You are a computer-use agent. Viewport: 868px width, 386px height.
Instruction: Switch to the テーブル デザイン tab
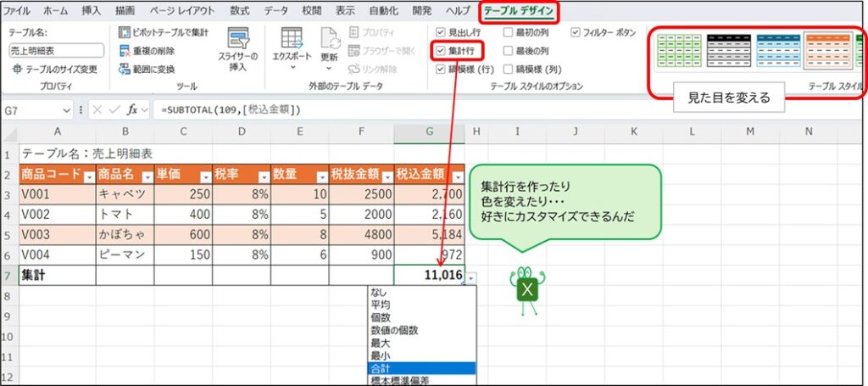(x=519, y=10)
